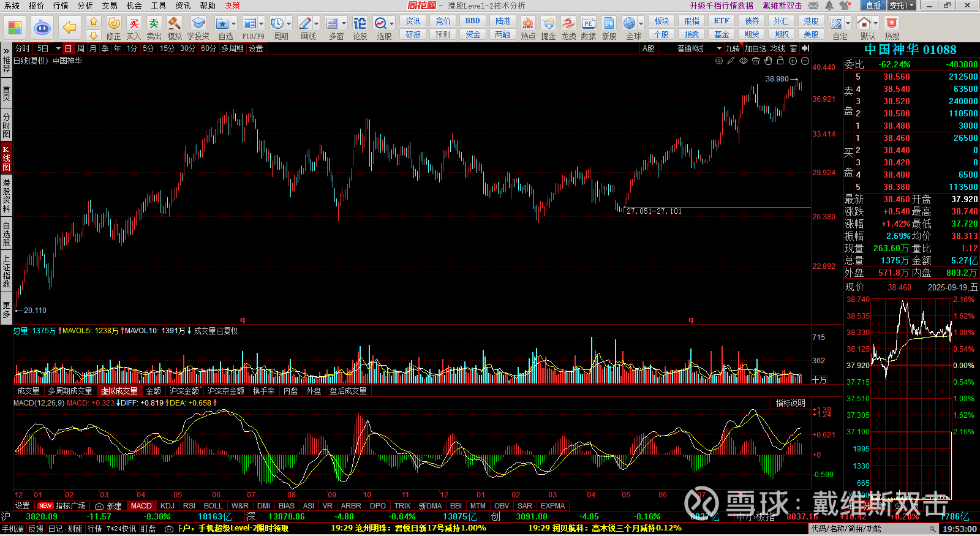The height and width of the screenshot is (536, 980).
Task: Open the 港股资料 sidebar tab
Action: pyautogui.click(x=6, y=195)
